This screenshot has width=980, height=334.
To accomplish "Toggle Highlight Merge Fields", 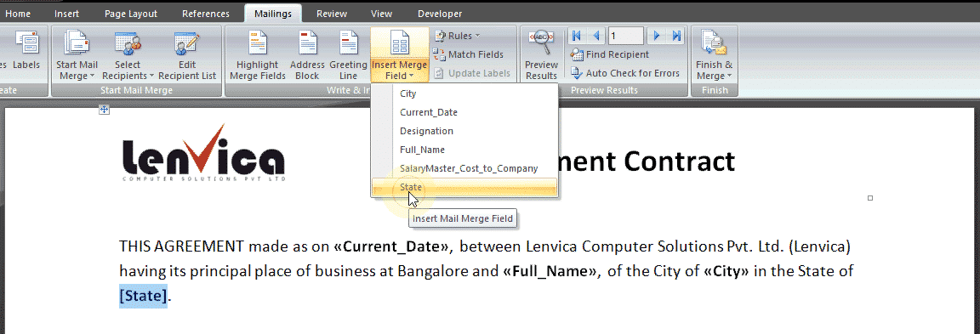I will (258, 55).
